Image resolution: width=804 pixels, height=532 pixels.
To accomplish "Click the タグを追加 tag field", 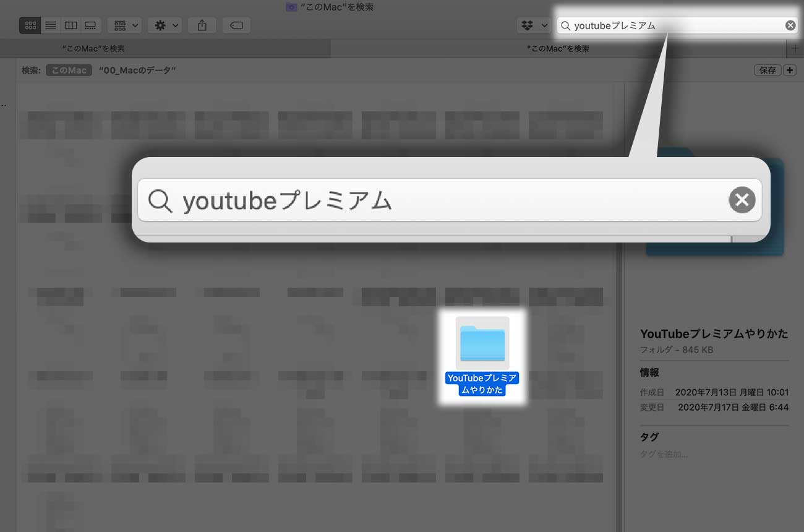I will pos(664,454).
